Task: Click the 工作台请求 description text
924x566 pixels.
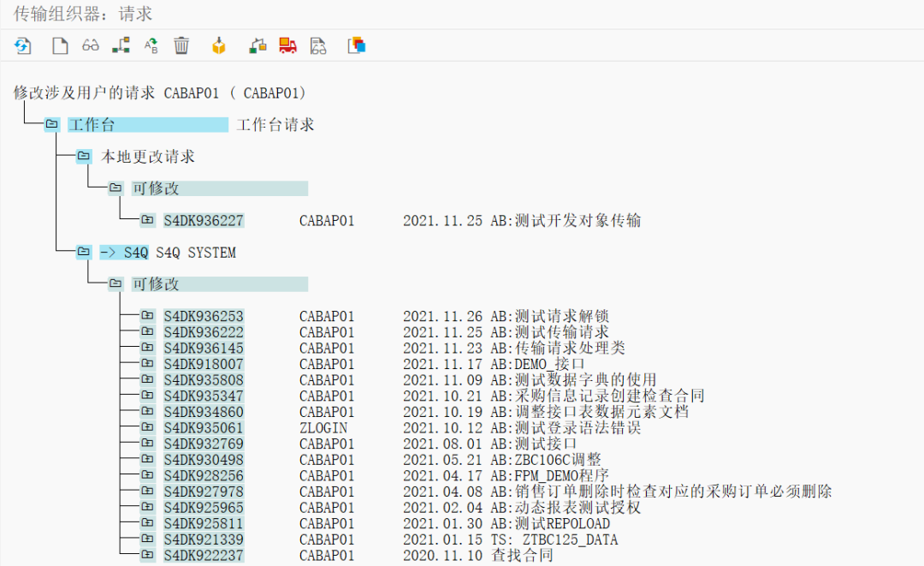Action: click(275, 124)
